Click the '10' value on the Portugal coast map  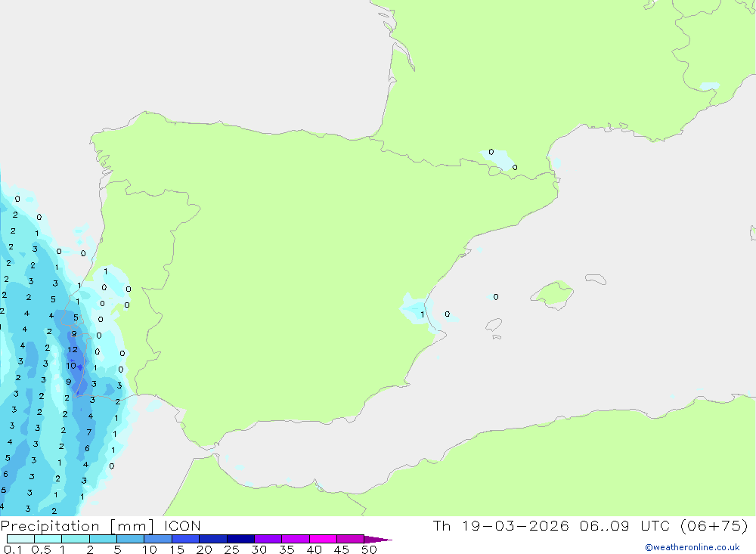[x=71, y=366]
